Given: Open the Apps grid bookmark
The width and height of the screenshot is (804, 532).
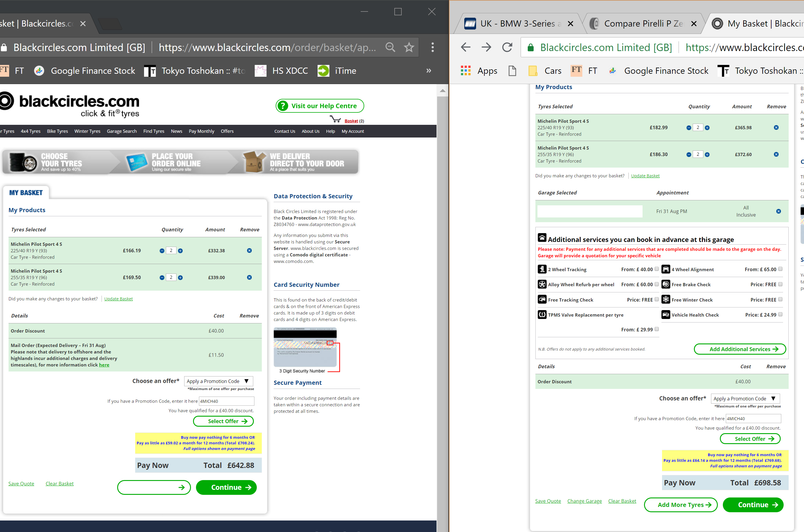Looking at the screenshot, I should 479,71.
